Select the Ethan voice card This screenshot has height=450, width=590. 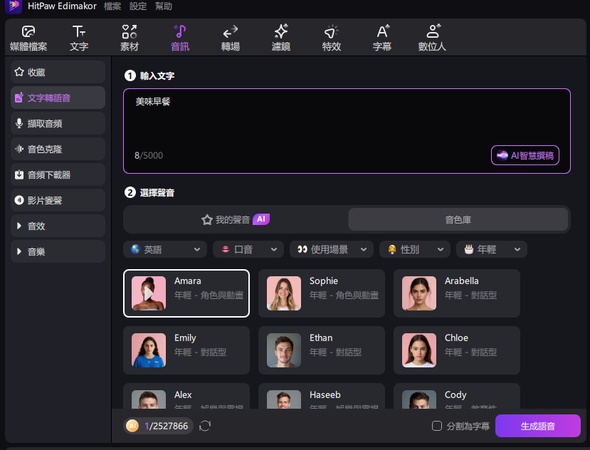(322, 350)
